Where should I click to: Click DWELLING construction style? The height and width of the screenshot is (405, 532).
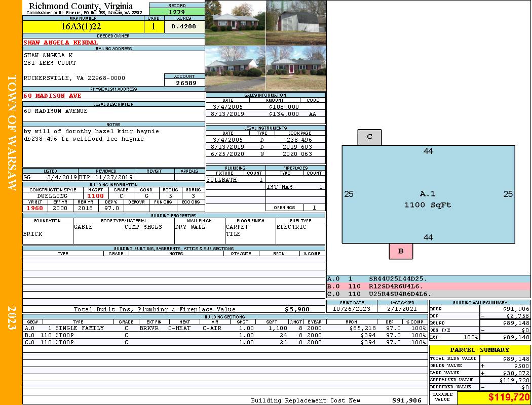pyautogui.click(x=52, y=196)
